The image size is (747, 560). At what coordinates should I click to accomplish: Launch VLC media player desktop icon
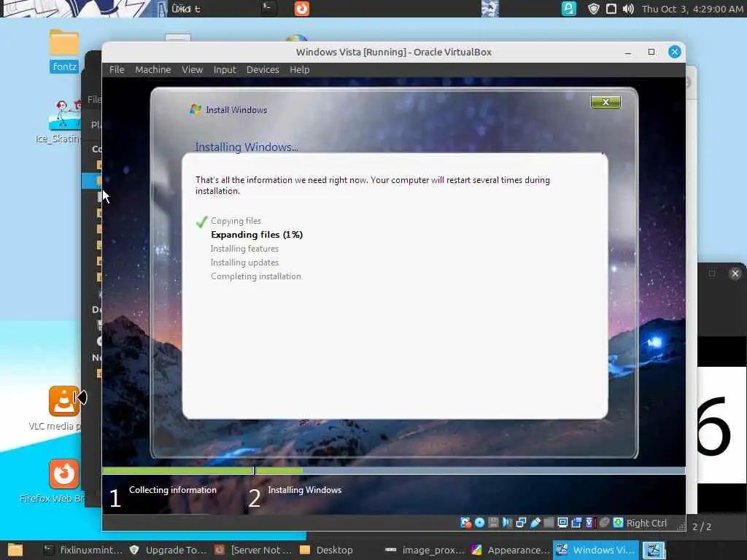pos(63,408)
